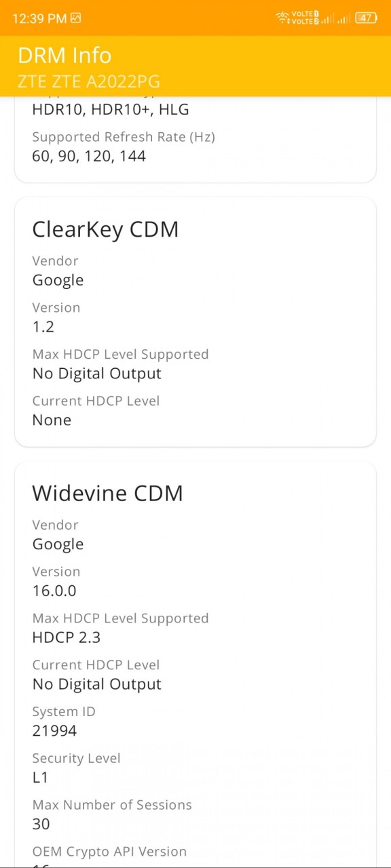The image size is (391, 868).
Task: Tap the HDR10, HDR10+, HLG value
Action: (111, 109)
